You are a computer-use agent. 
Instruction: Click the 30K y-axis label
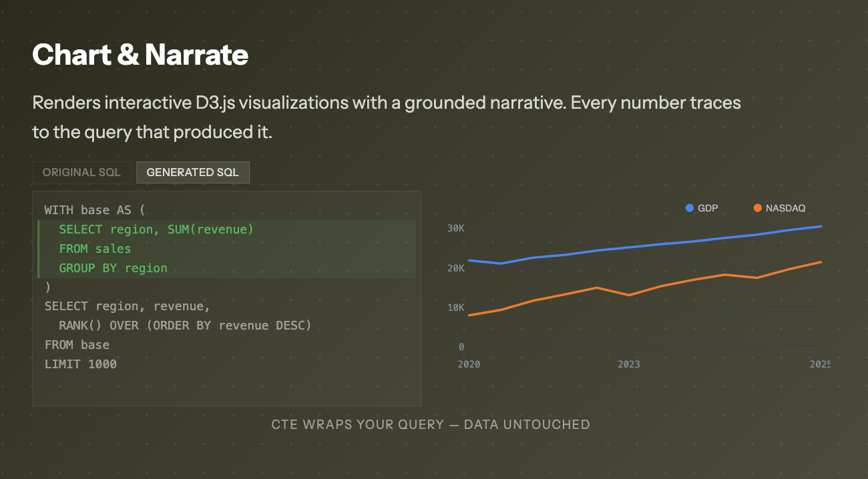tap(455, 228)
